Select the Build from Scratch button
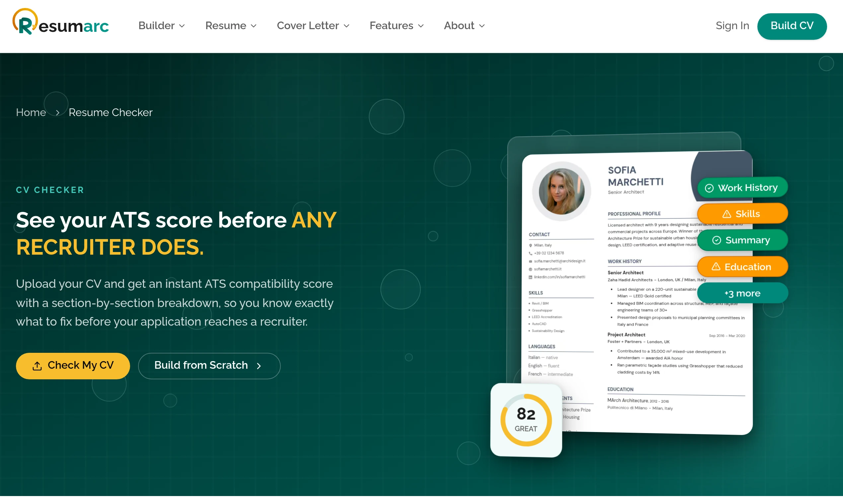 209,366
